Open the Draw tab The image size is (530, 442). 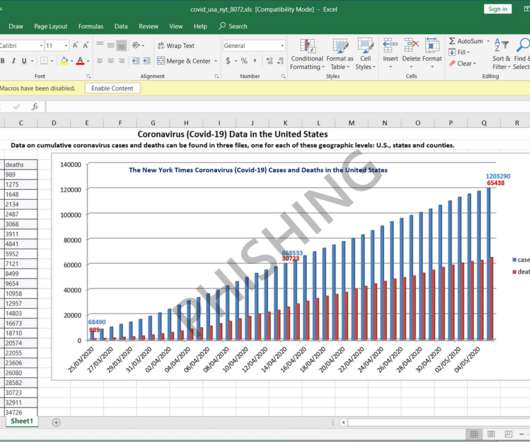click(16, 26)
